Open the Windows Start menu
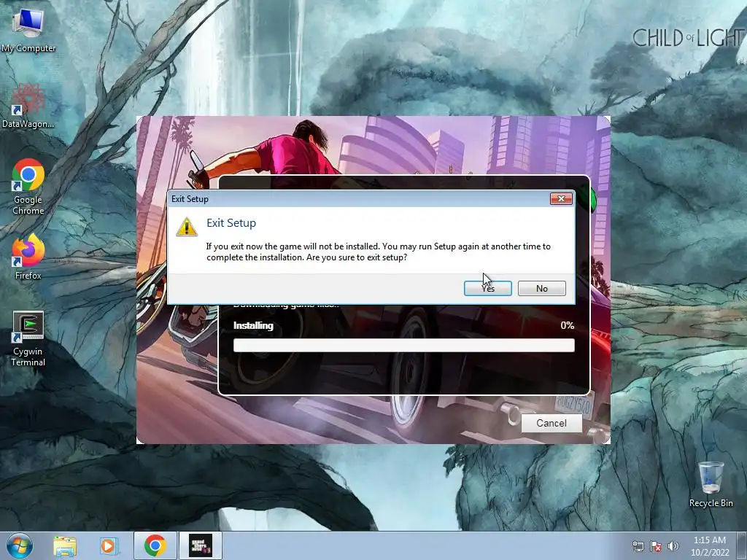The image size is (747, 560). (x=20, y=545)
